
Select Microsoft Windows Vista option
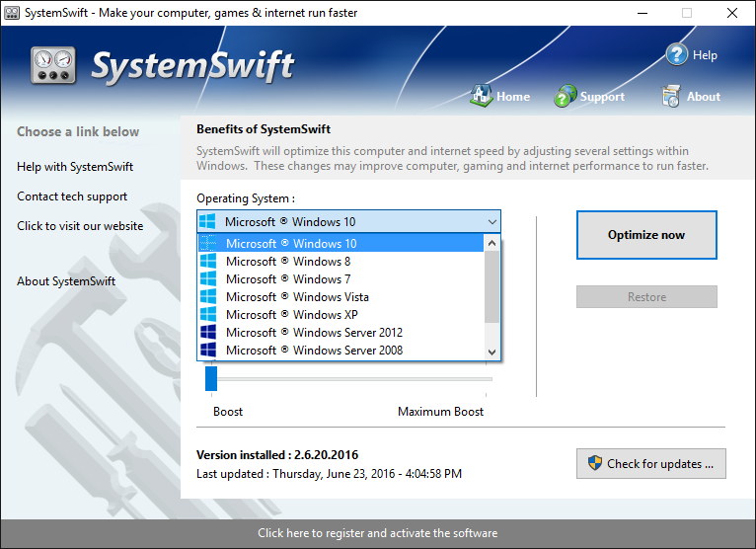point(340,296)
